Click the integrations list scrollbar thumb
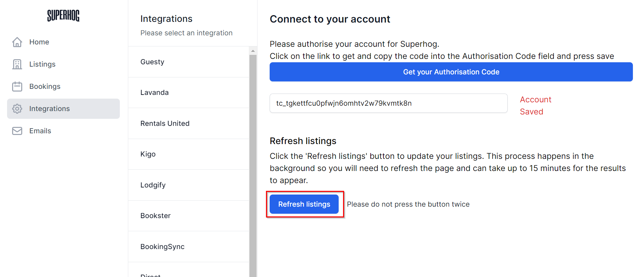Screen dimensions: 644x277 pos(253,166)
